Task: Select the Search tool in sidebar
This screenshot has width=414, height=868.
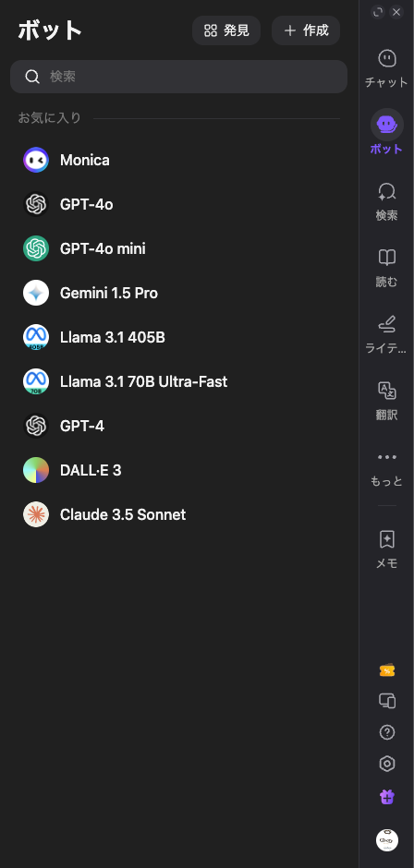Action: click(x=387, y=191)
